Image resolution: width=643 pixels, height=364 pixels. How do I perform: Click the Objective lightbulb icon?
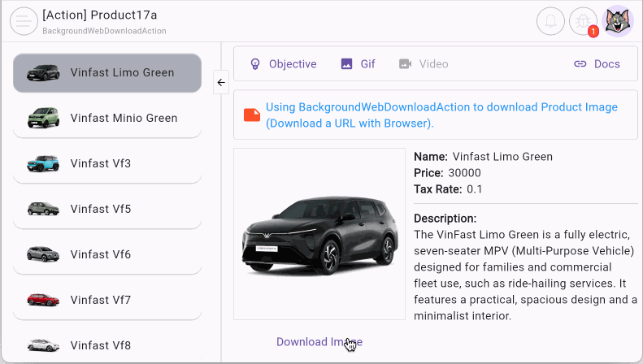point(255,64)
